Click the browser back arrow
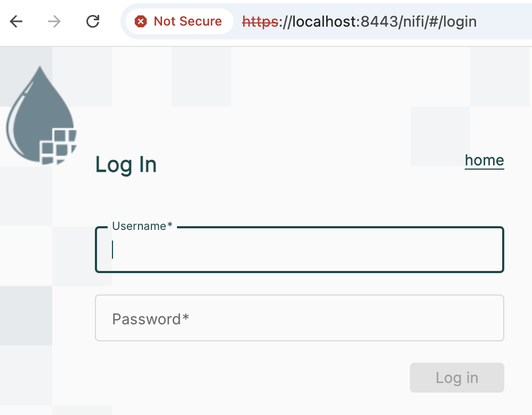This screenshot has width=532, height=415. [17, 21]
